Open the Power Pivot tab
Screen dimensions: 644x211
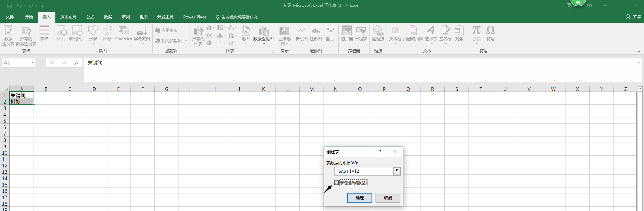tap(195, 17)
